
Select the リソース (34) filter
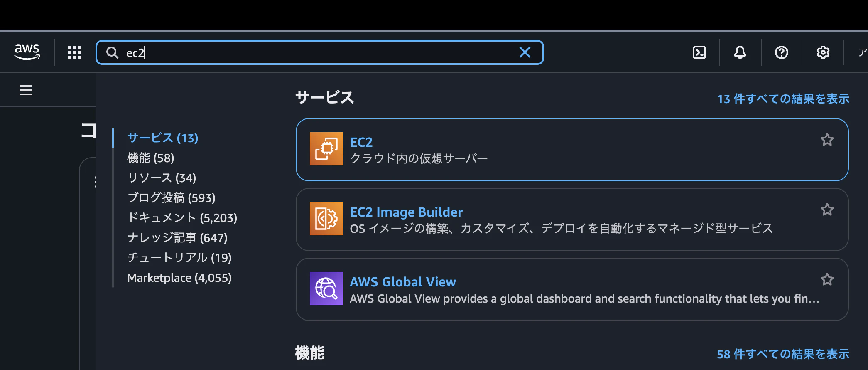(162, 178)
